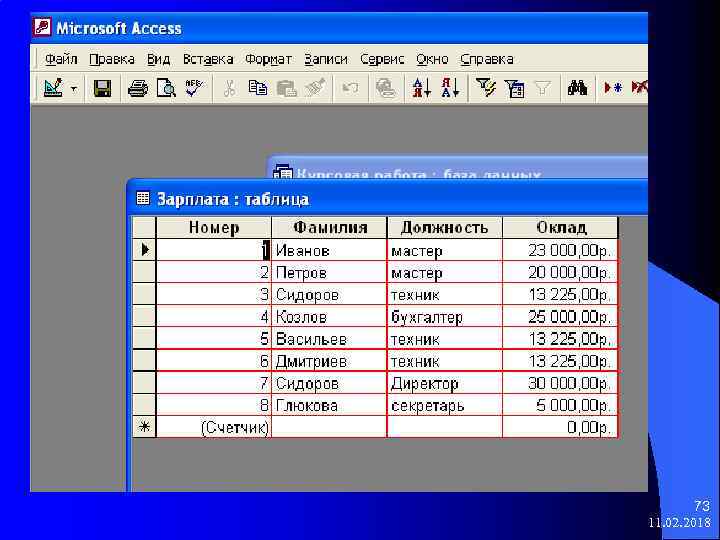Viewport: 720px width, 540px height.
Task: Open Print Preview icon
Action: pyautogui.click(x=166, y=88)
